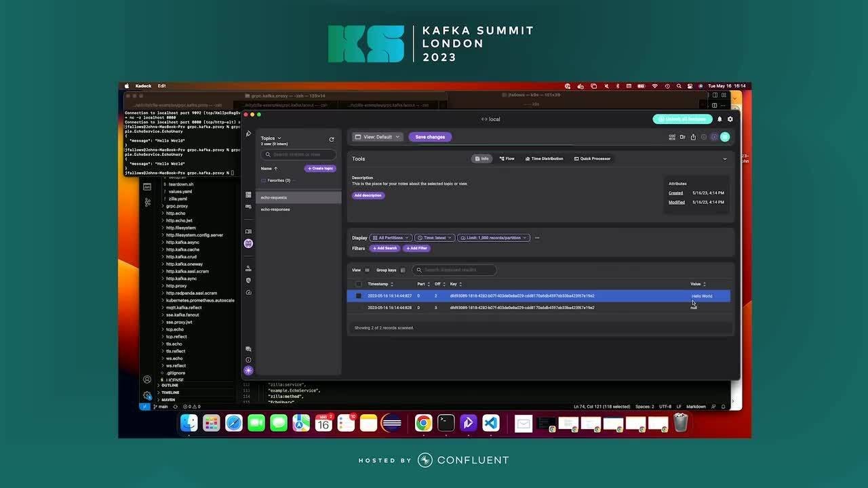Open the streams icon below data browser
868x488 pixels.
248,206
